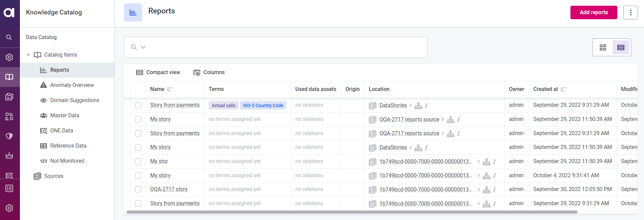Collapse the Catalog Items tree node

click(x=28, y=55)
